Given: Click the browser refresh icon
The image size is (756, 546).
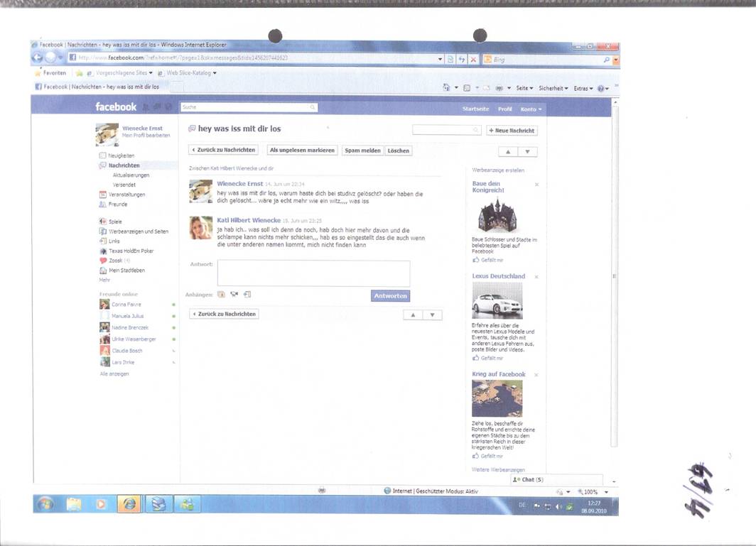Looking at the screenshot, I should (462, 59).
